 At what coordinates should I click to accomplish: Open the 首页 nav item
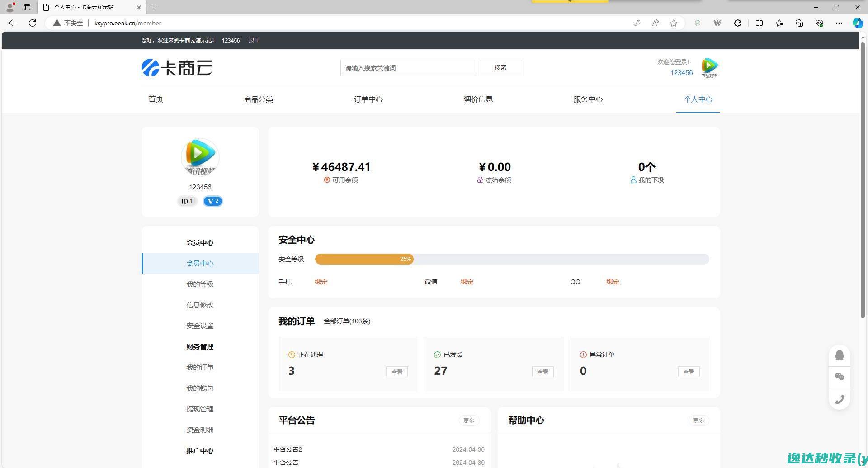pyautogui.click(x=156, y=99)
